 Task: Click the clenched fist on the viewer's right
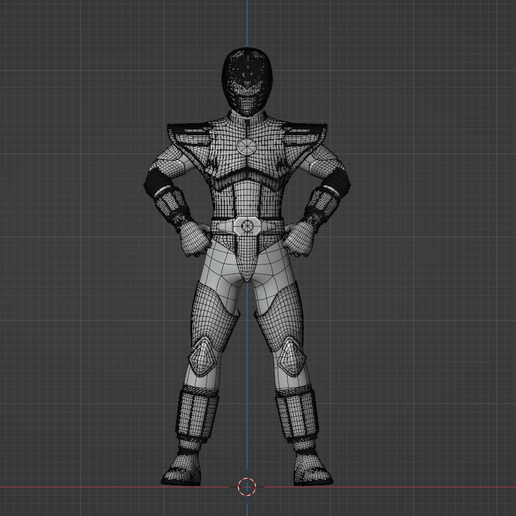click(299, 239)
